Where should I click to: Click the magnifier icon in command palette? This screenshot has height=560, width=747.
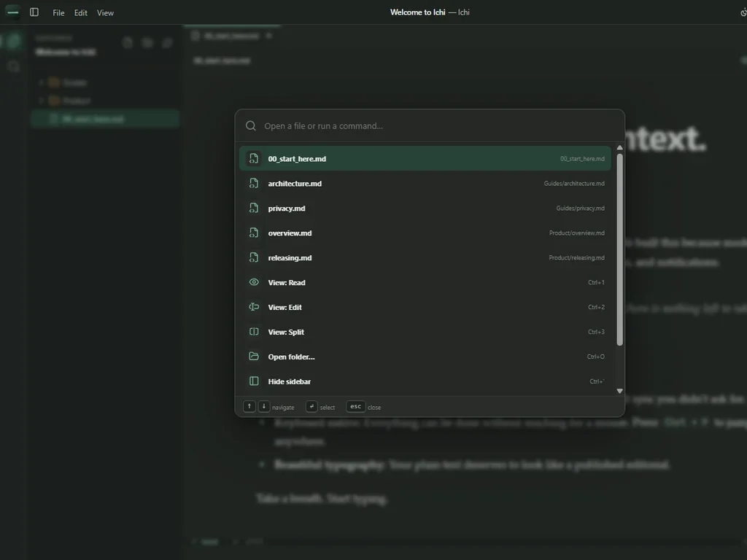click(251, 125)
